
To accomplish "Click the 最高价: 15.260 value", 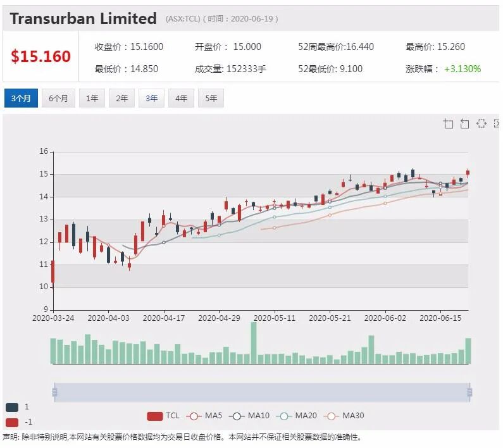I will (435, 47).
